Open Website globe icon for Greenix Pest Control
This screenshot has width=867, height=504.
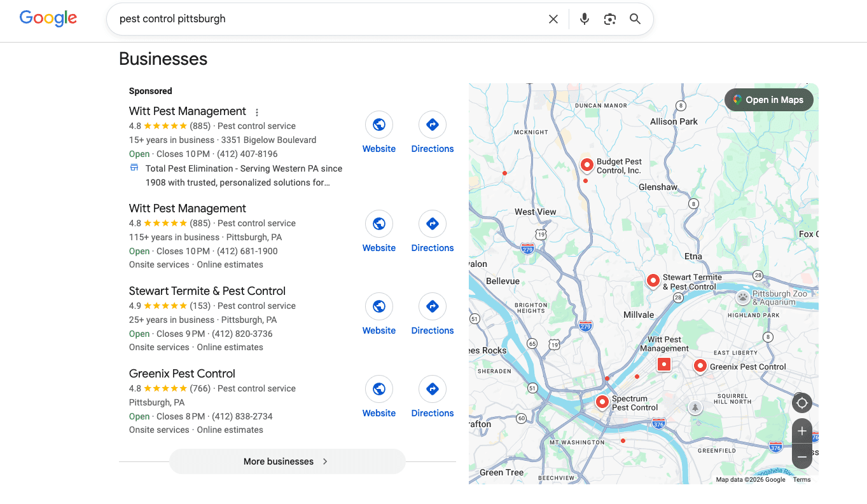point(379,389)
